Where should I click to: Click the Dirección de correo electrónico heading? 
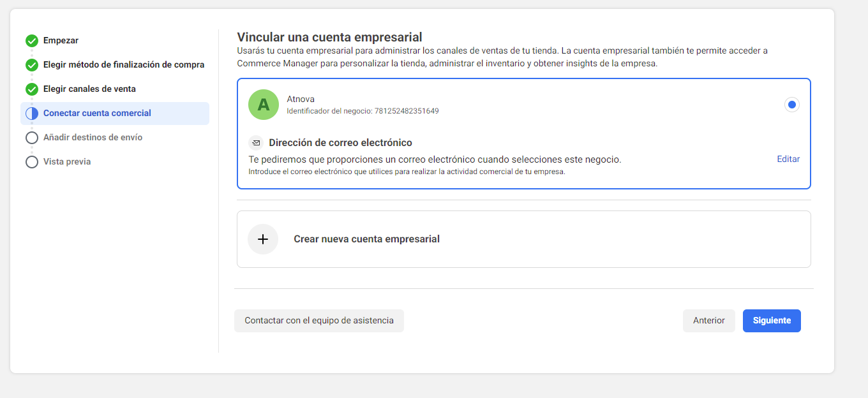pyautogui.click(x=340, y=143)
